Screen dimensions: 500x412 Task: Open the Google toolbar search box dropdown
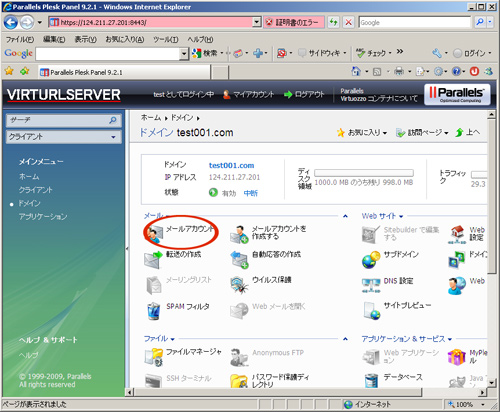(x=184, y=54)
